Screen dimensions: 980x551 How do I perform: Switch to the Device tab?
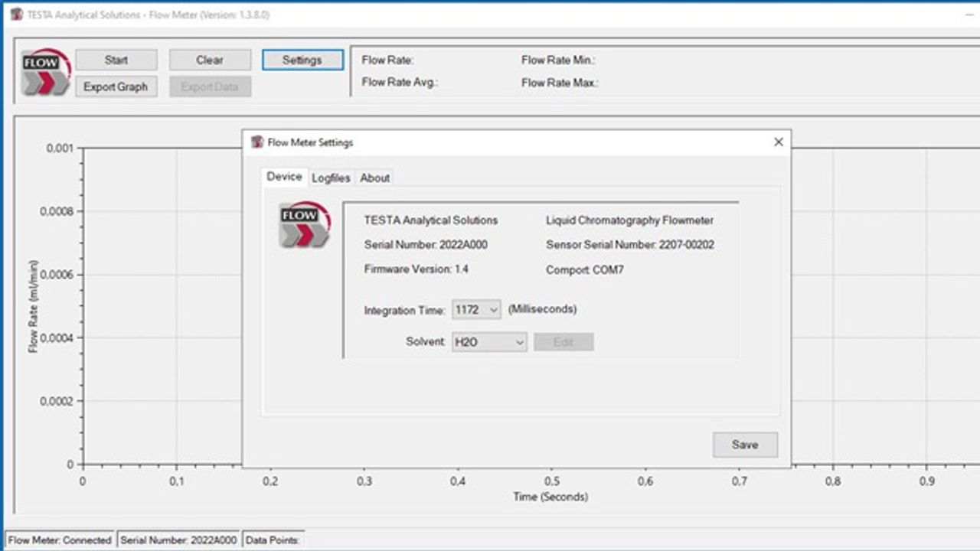[284, 177]
